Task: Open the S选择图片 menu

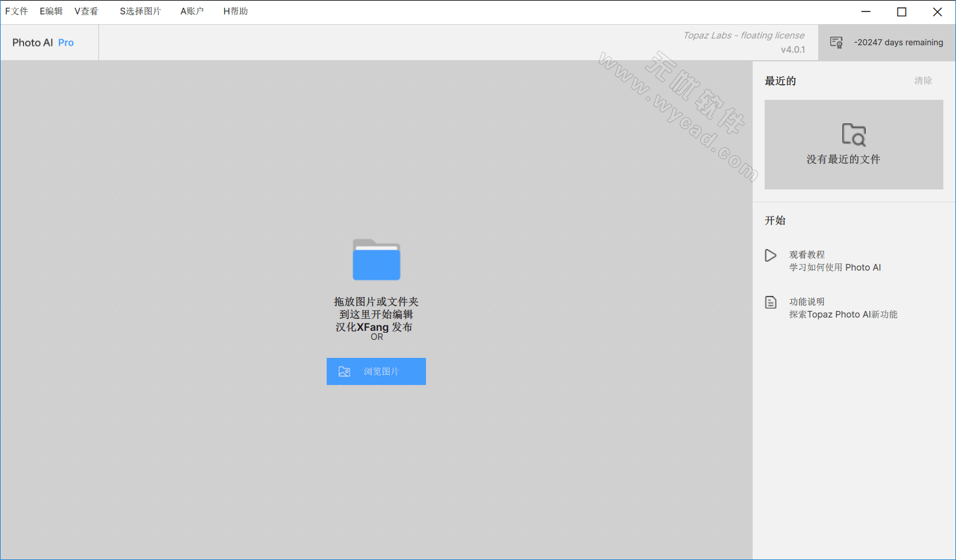Action: tap(140, 11)
